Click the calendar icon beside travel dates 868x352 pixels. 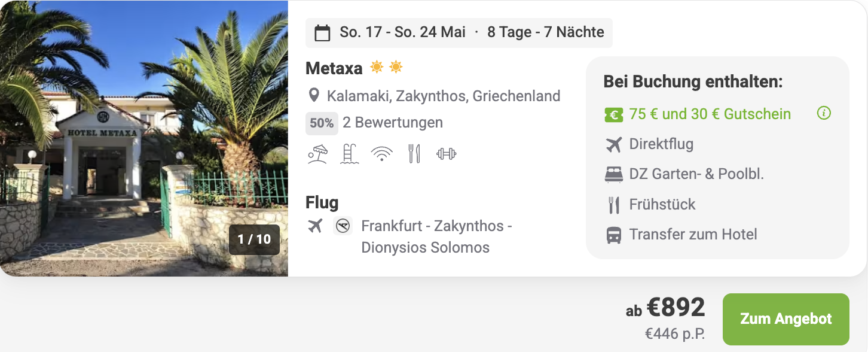pos(322,33)
